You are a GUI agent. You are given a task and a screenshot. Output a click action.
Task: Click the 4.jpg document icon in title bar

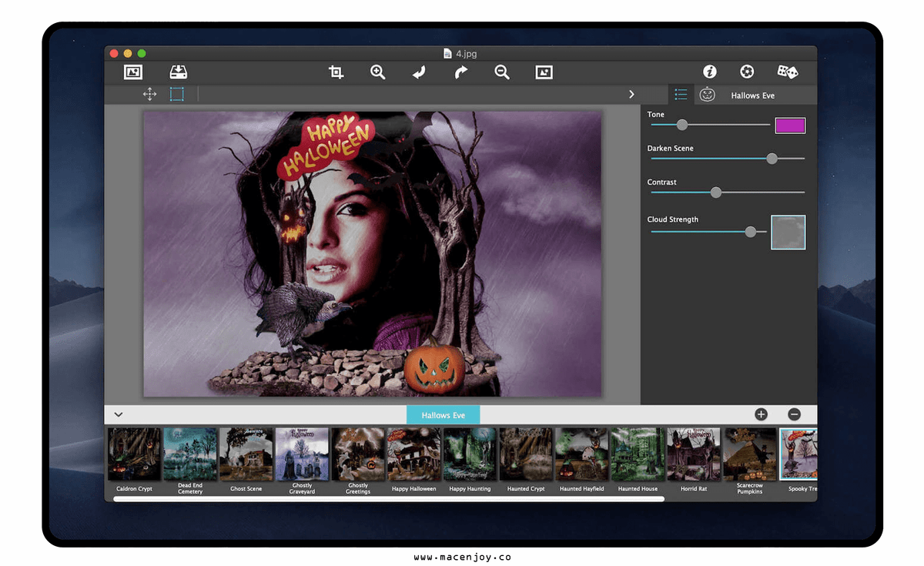[x=447, y=53]
